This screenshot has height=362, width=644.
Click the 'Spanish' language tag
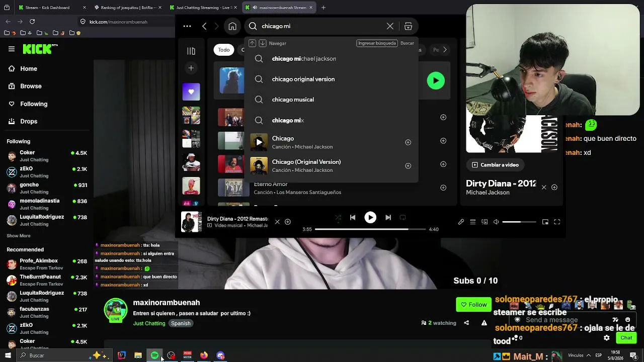[x=181, y=323]
